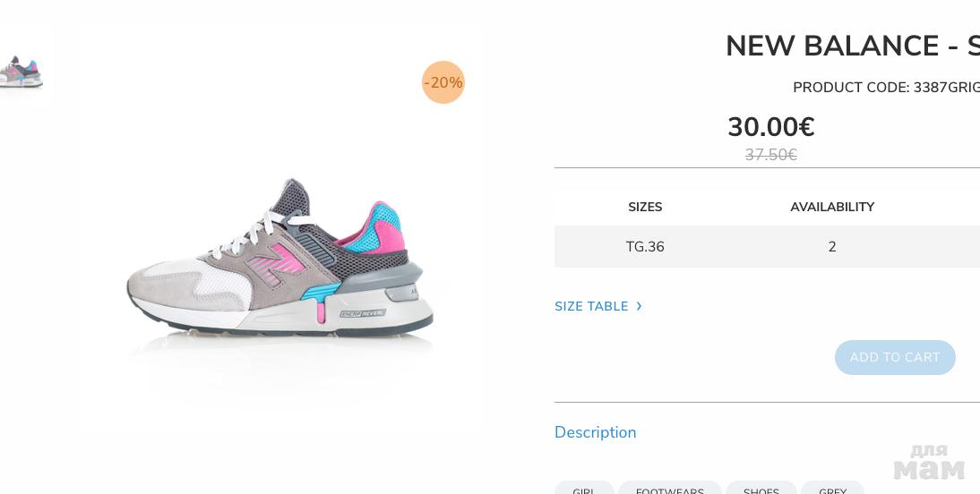The image size is (980, 494).
Task: Click the AVAILABILITY column header
Action: point(832,207)
